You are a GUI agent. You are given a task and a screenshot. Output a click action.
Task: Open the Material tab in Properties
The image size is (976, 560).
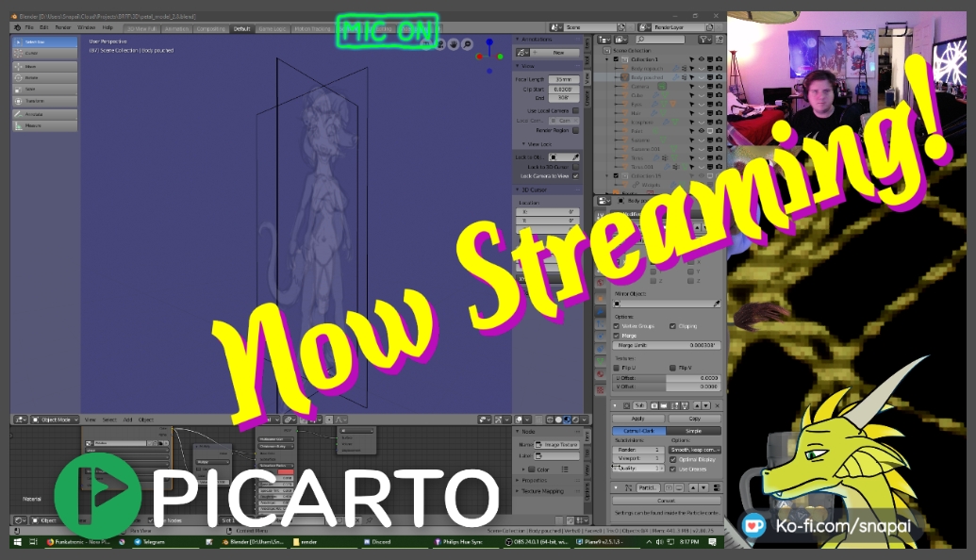[600, 374]
